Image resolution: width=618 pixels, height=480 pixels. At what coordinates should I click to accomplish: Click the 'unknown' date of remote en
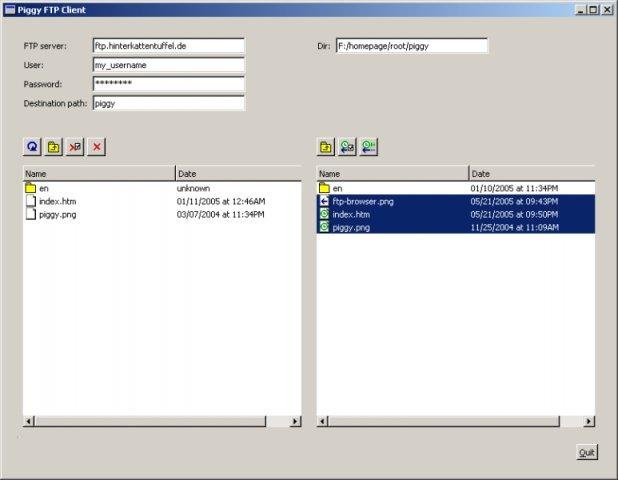click(193, 188)
